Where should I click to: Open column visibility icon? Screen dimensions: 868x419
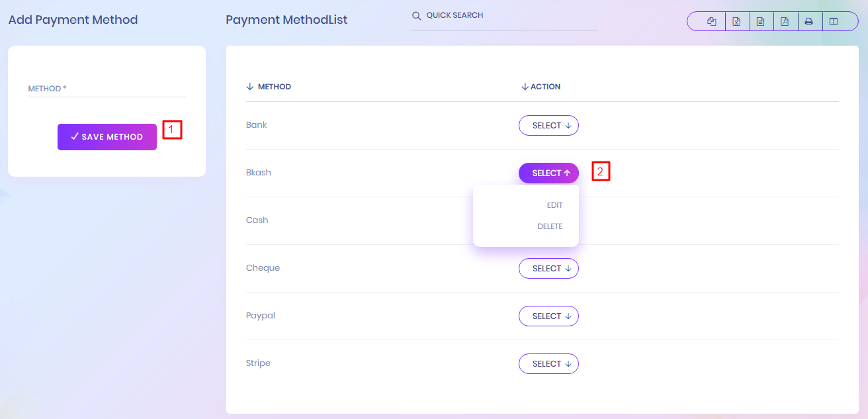(834, 22)
